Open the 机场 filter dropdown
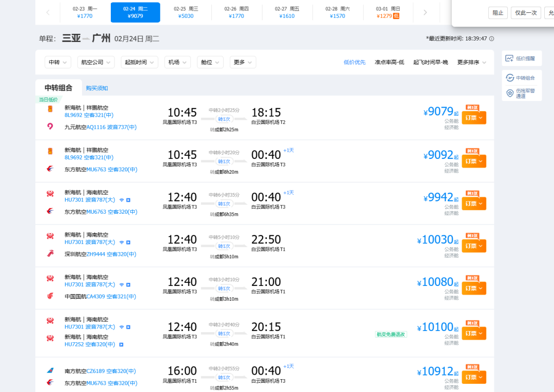The image size is (554, 392). (177, 62)
